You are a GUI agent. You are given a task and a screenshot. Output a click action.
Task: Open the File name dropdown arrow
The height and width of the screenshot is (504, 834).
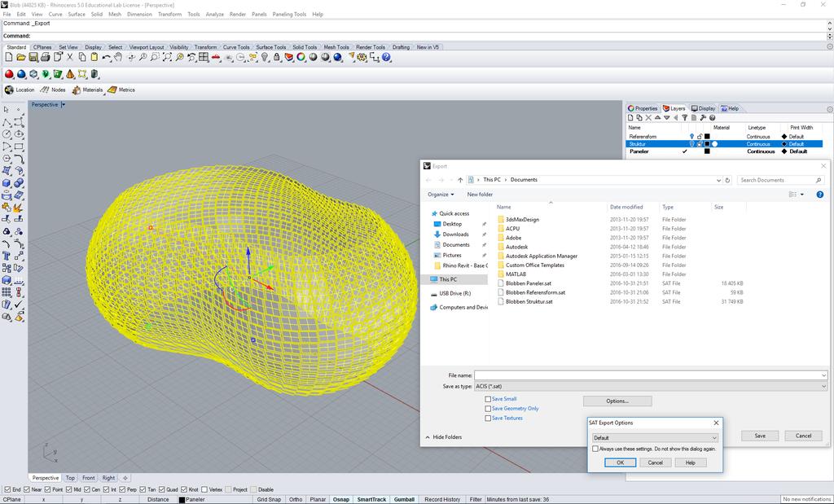pyautogui.click(x=824, y=375)
